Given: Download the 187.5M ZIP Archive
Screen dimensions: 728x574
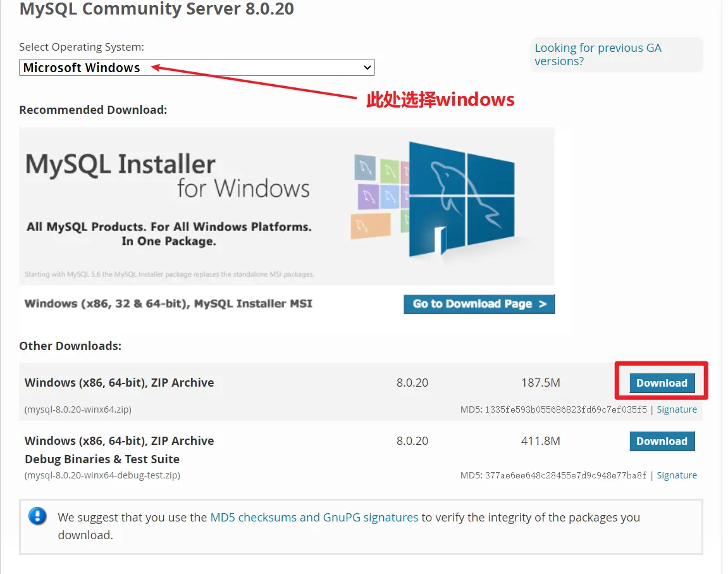Looking at the screenshot, I should click(x=662, y=383).
